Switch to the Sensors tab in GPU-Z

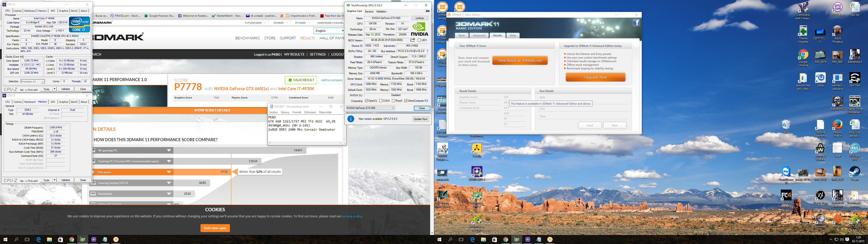[369, 12]
